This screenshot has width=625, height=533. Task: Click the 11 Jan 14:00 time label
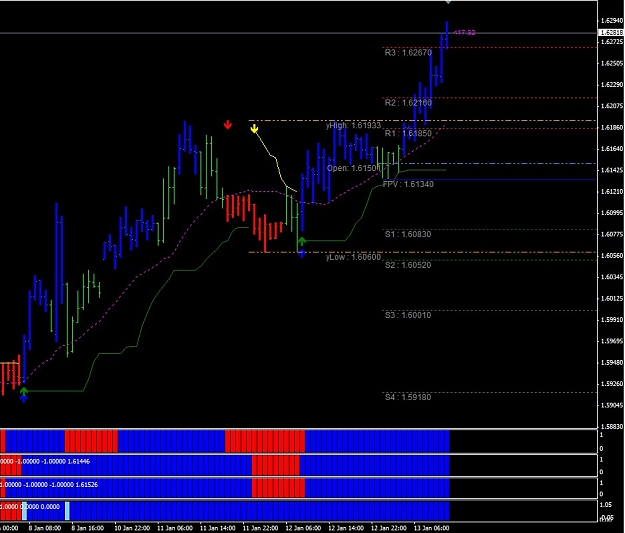coord(218,528)
